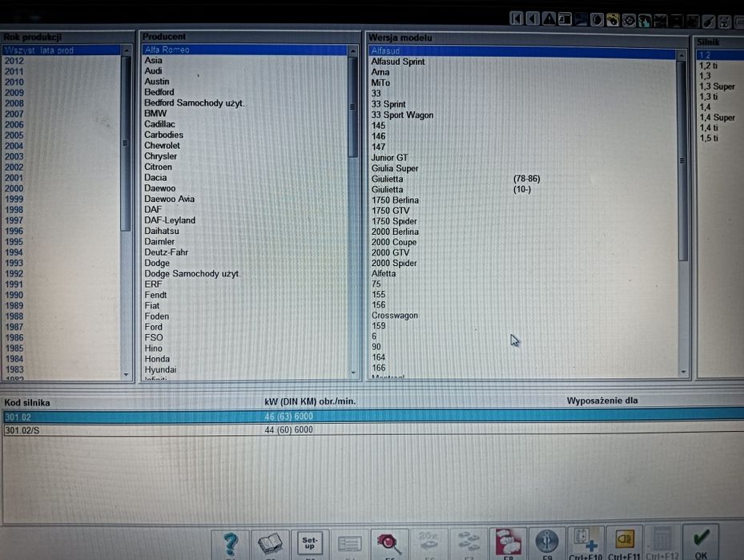
Task: Select the 'Wszyst. lata prod' entry
Action: click(x=62, y=50)
